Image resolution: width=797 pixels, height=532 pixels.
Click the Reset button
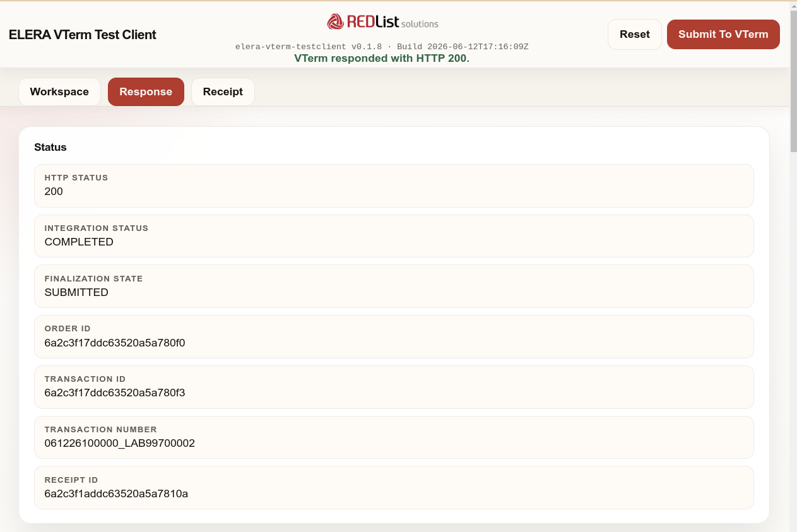pos(634,34)
